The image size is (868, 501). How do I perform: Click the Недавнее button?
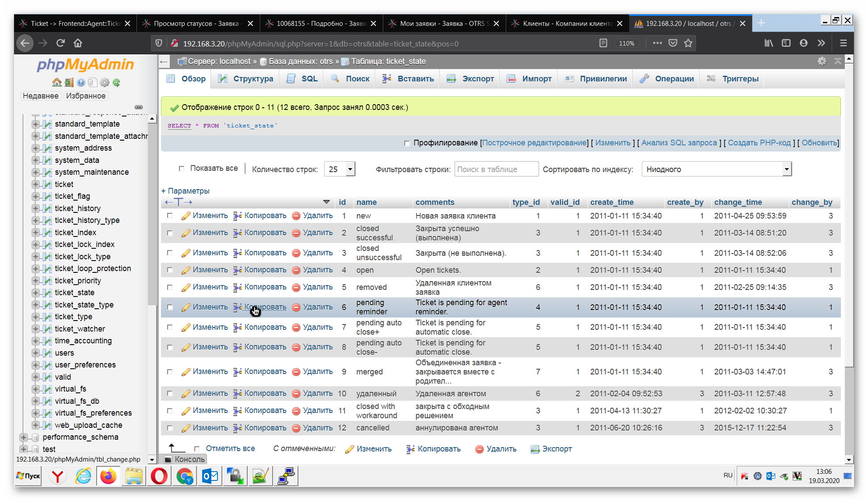click(40, 96)
